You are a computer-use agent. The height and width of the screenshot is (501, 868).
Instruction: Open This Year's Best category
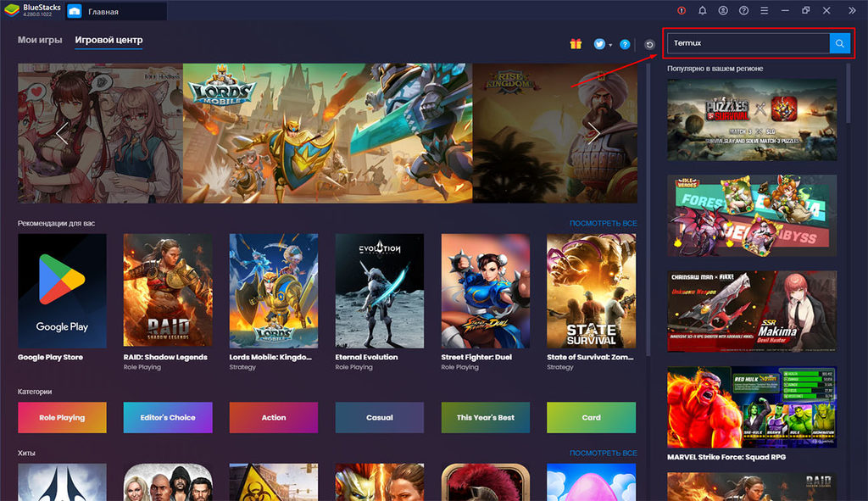[x=486, y=417]
